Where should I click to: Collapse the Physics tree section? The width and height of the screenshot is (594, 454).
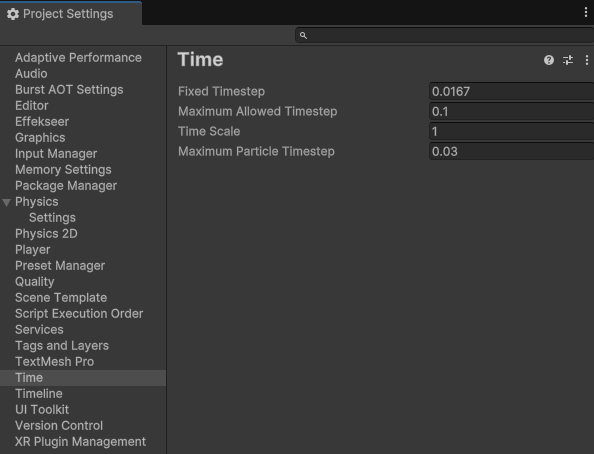[6, 202]
